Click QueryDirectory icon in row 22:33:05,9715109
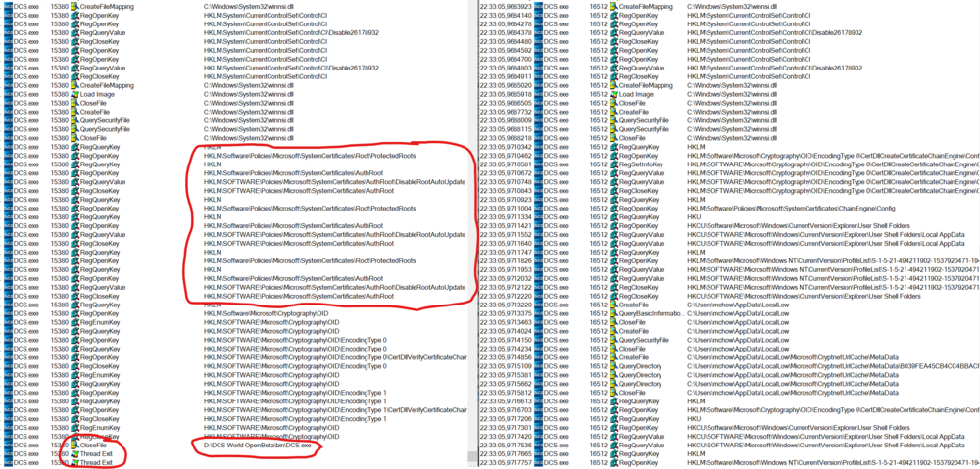980x469 pixels. click(x=613, y=366)
